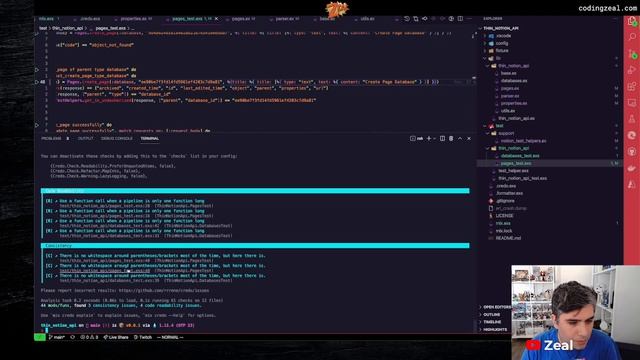Open the Source Control view icon
Screen dimensions: 640x360
tap(632, 53)
